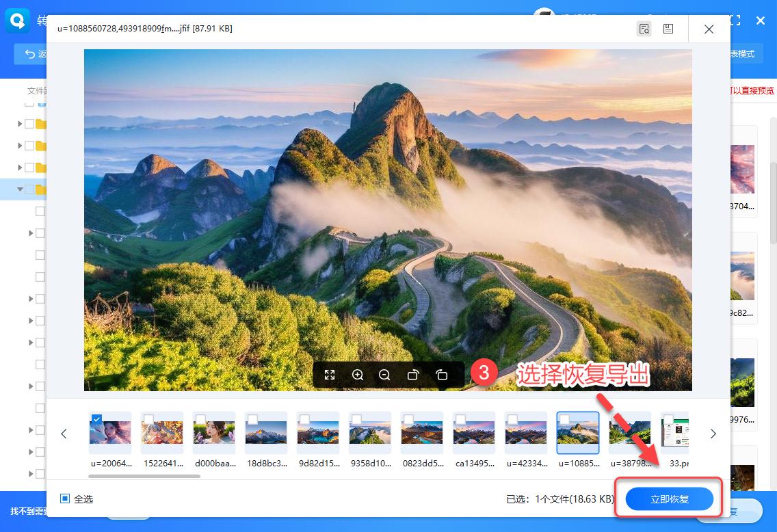The image size is (777, 532).
Task: Uncheck the first thumbnail u=20064 checkbox
Action: click(96, 418)
